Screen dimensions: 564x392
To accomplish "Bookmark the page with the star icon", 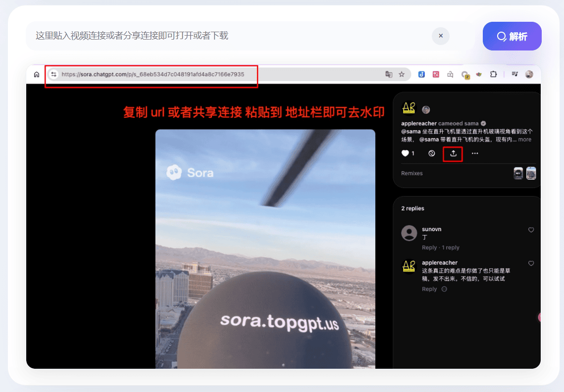I will 402,74.
